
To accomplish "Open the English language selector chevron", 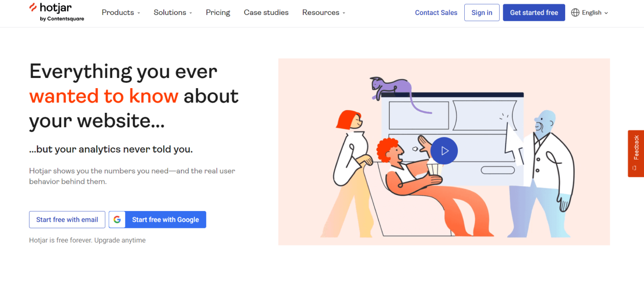I will point(606,13).
